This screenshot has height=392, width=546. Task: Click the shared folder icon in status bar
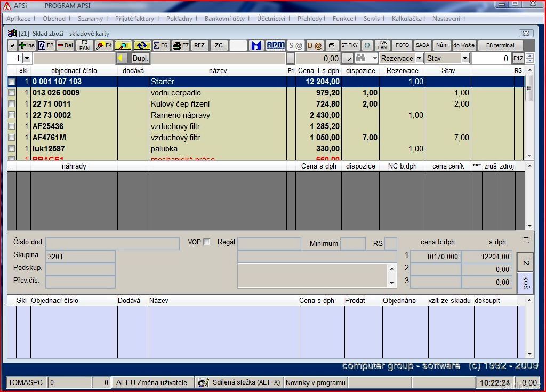(x=203, y=382)
